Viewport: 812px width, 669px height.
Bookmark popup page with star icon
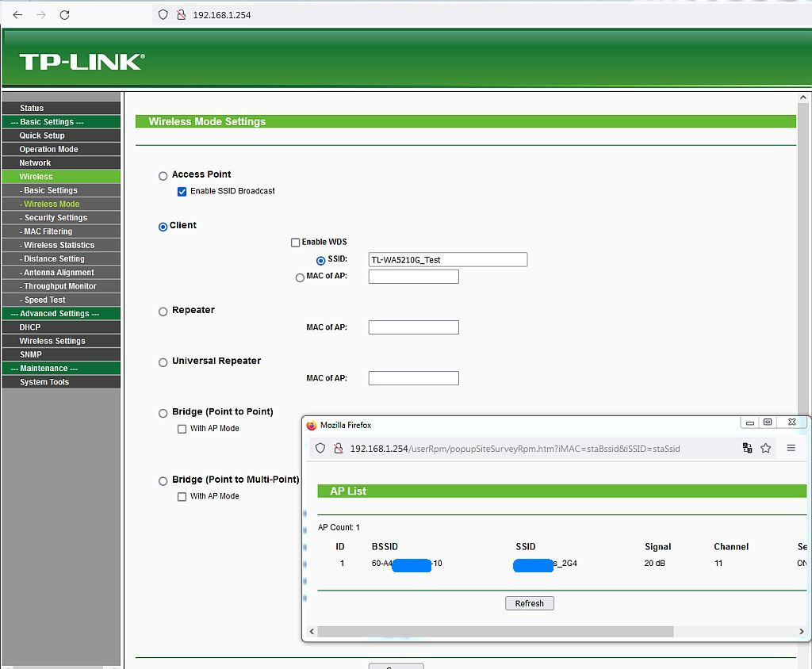766,448
